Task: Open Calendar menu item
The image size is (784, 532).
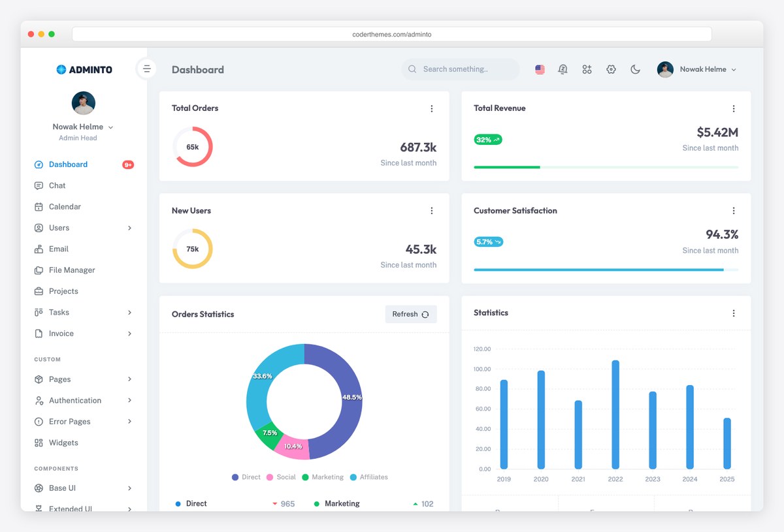Action: (x=84, y=207)
